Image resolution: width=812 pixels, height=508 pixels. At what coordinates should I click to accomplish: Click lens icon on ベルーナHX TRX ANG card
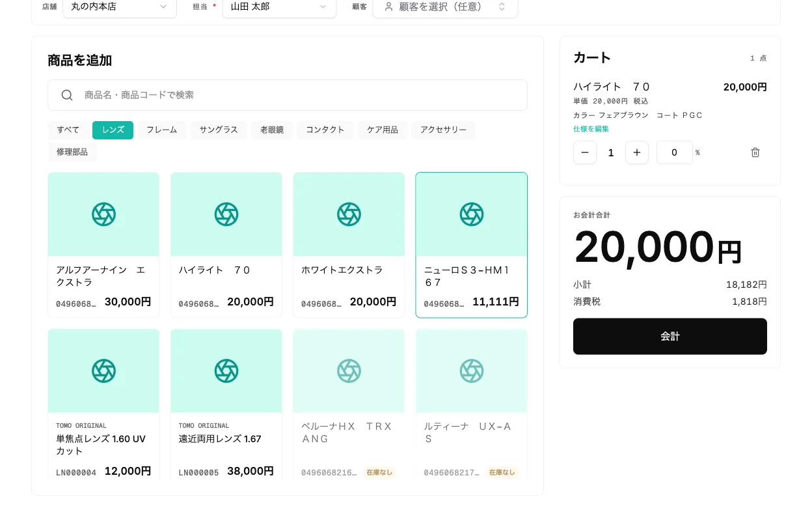[349, 371]
